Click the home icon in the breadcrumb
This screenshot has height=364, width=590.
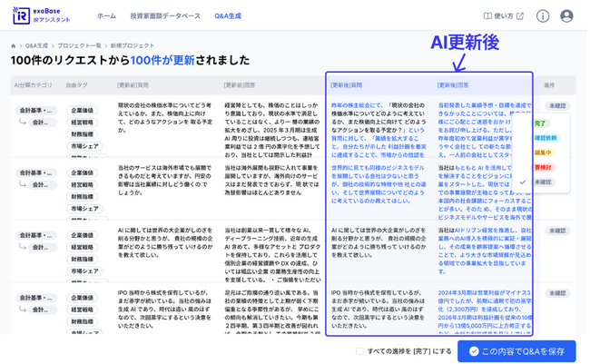[14, 45]
